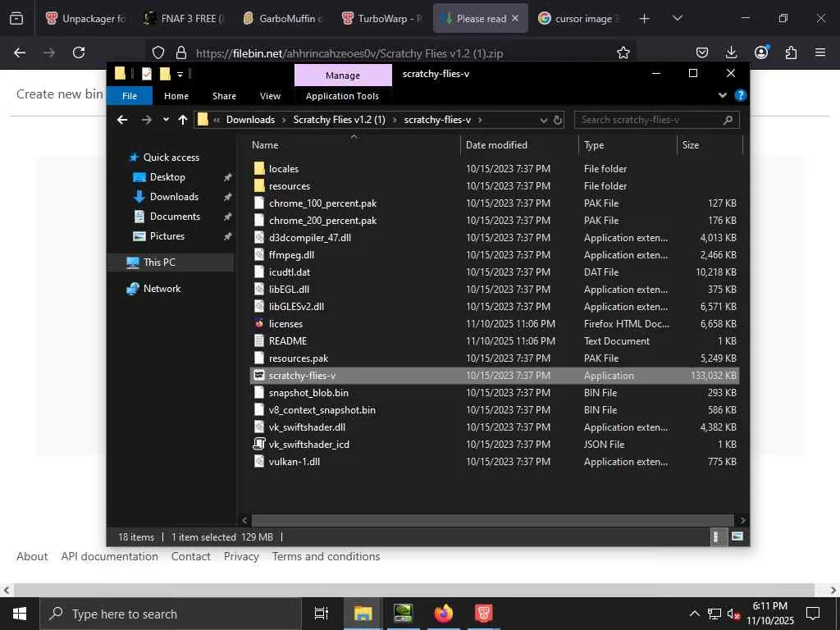Open the View ribbon tab
The image size is (840, 630).
coord(270,96)
